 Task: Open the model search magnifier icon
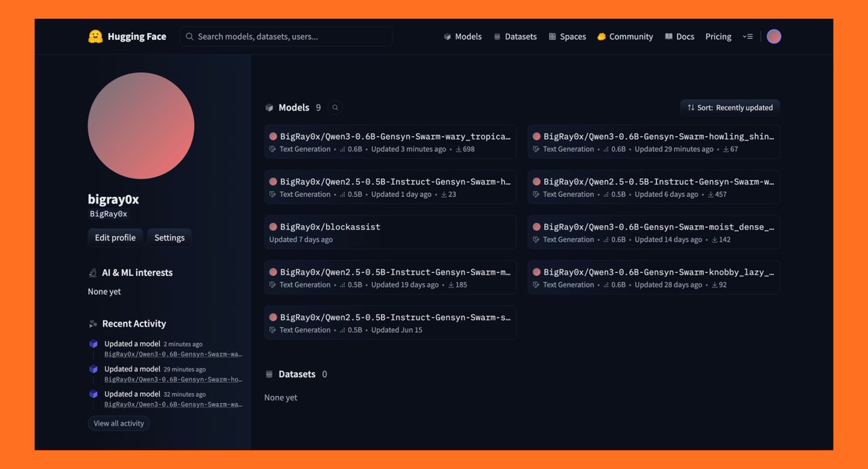[335, 107]
